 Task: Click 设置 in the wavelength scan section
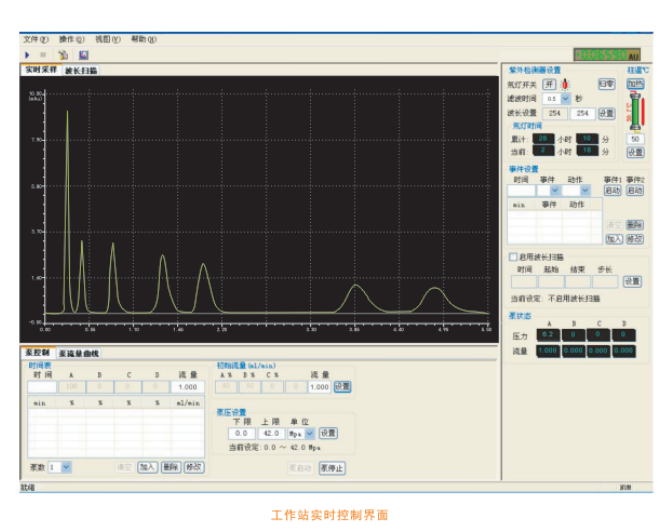click(632, 282)
